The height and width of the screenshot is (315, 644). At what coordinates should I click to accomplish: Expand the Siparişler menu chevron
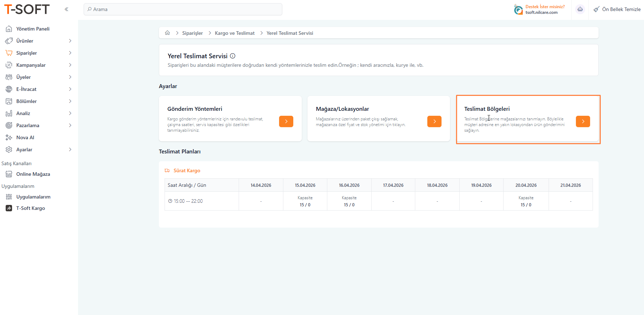pos(70,53)
